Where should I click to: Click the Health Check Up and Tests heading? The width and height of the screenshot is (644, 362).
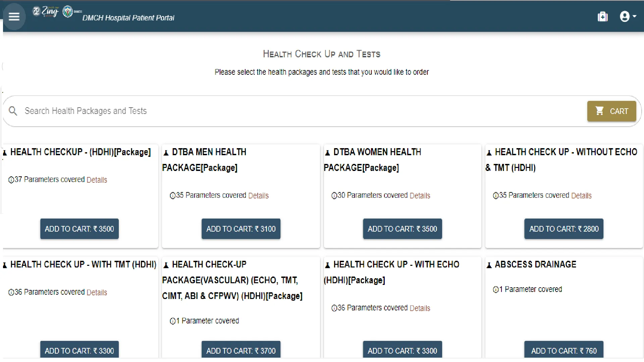(x=322, y=54)
